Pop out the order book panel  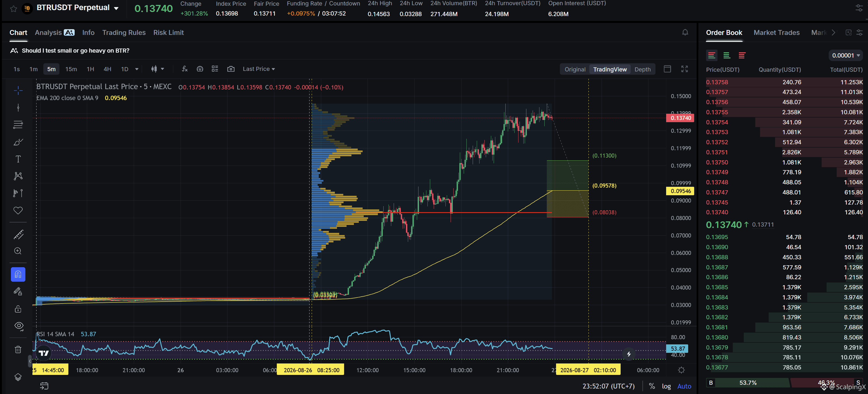point(848,32)
